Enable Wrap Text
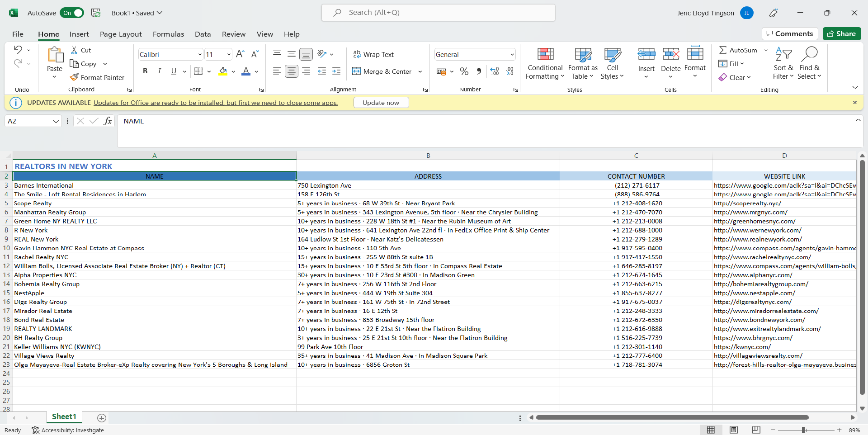 click(x=373, y=54)
